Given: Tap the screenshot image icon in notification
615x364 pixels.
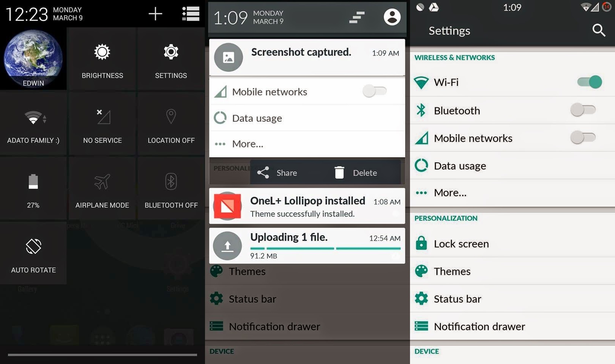Looking at the screenshot, I should coord(228,57).
